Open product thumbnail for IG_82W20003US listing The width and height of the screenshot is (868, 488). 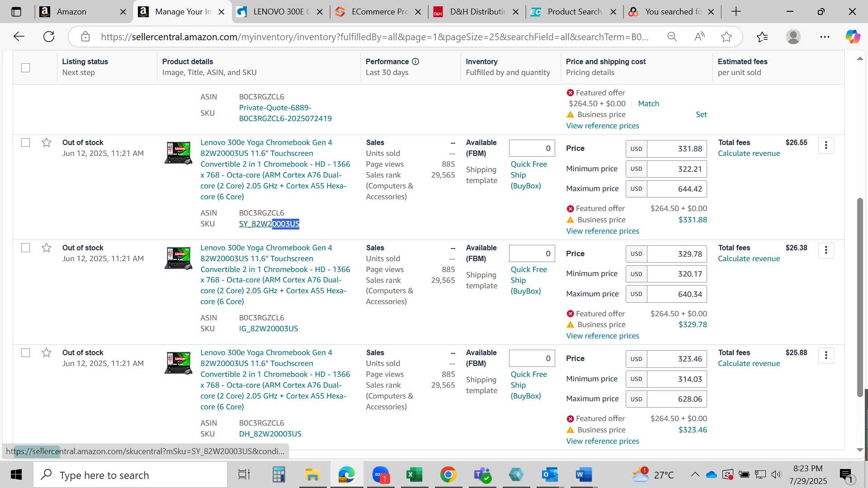[x=178, y=258]
